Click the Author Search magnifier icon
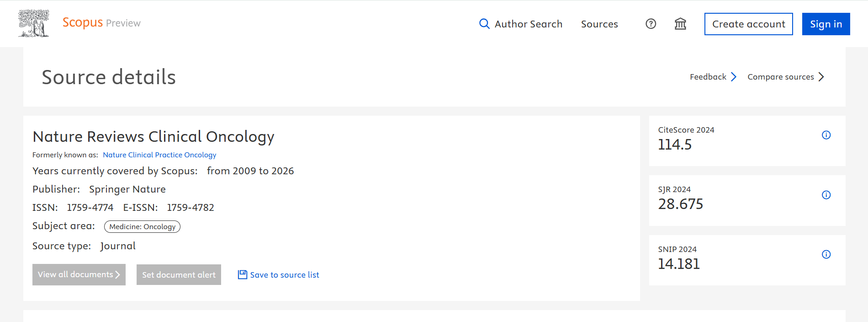 click(x=484, y=24)
